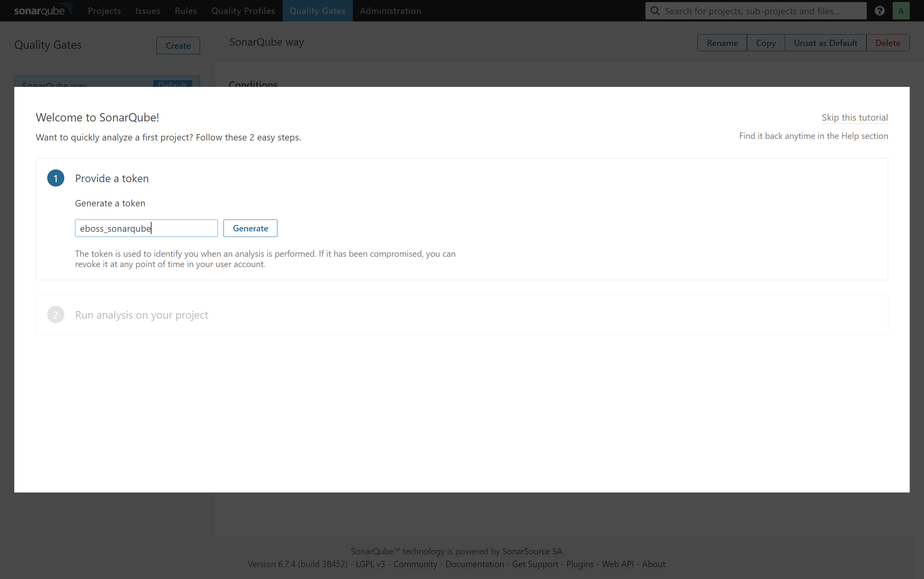Viewport: 924px width, 579px height.
Task: Open the help question mark icon
Action: [880, 11]
